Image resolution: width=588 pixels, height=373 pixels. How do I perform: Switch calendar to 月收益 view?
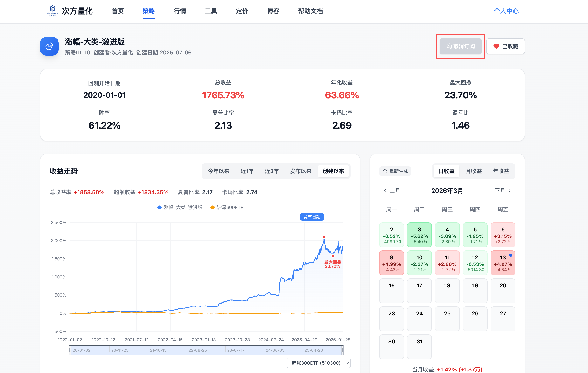coord(474,171)
